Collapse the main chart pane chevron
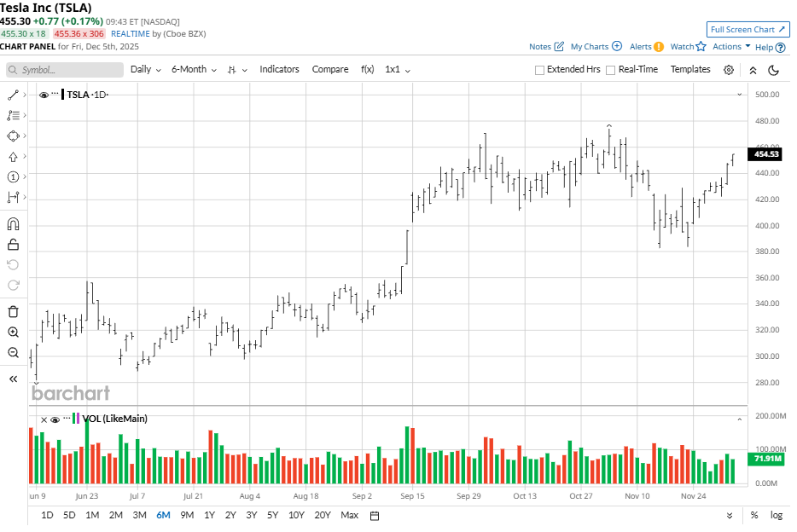The image size is (797, 532). (740, 95)
